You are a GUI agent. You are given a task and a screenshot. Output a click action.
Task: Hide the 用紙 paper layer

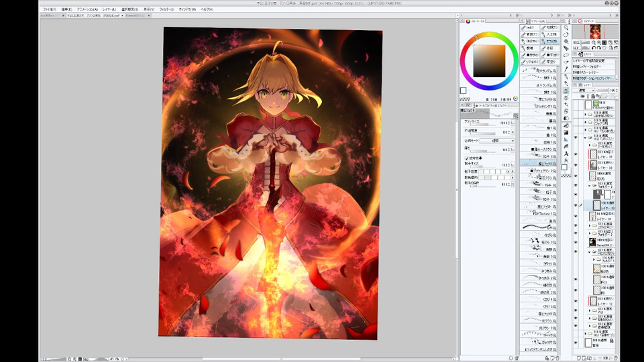click(x=576, y=343)
